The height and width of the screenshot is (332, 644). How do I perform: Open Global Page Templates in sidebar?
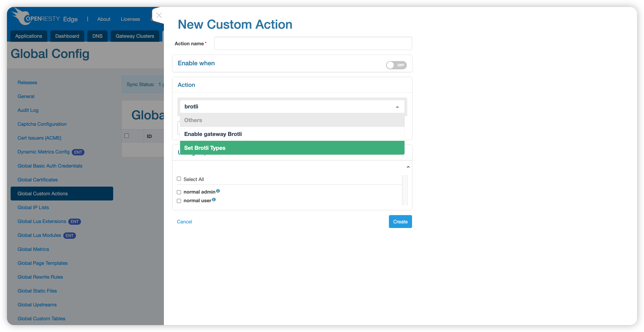[x=42, y=263]
